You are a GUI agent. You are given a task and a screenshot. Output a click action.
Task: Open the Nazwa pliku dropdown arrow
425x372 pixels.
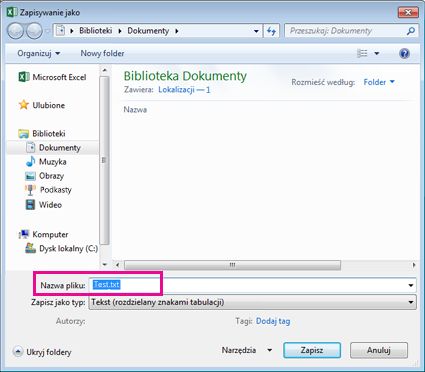tap(411, 285)
